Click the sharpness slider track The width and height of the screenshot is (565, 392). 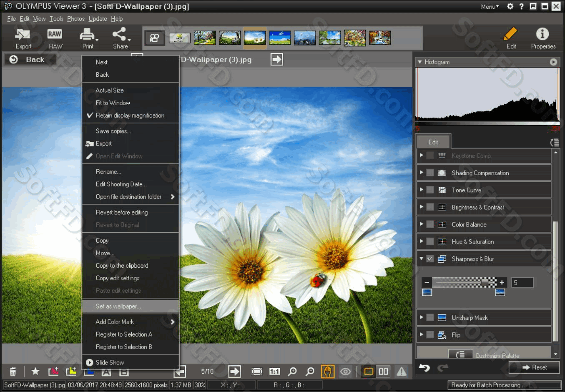click(464, 282)
